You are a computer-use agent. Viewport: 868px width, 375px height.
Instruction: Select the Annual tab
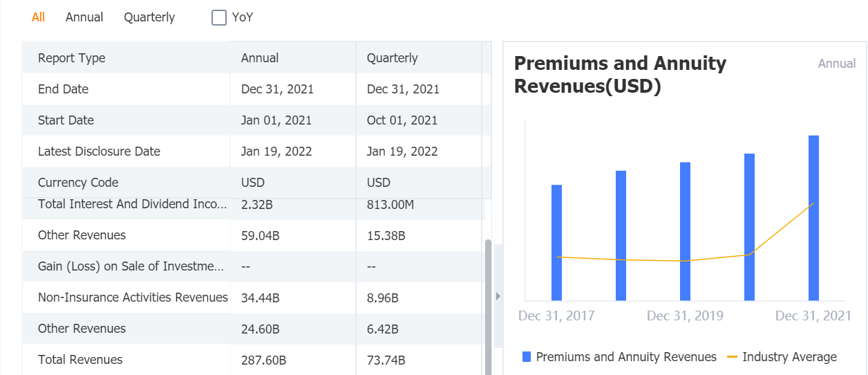84,17
